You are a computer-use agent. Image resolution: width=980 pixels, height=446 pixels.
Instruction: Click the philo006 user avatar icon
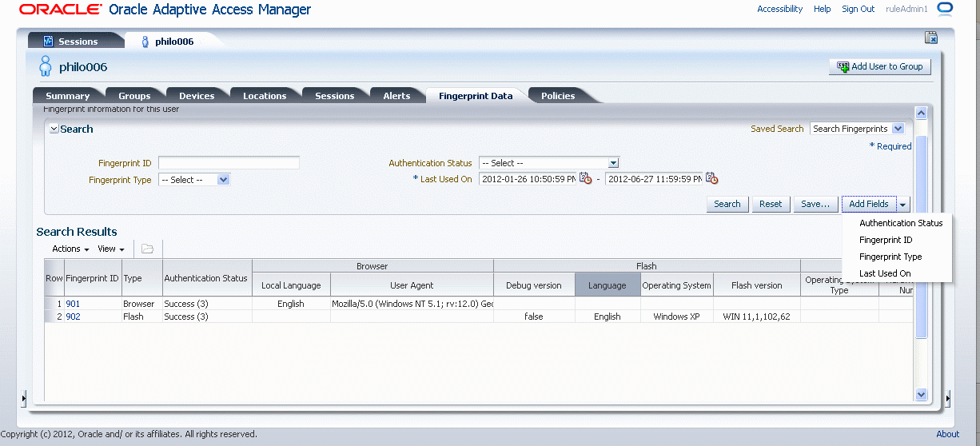pyautogui.click(x=46, y=66)
